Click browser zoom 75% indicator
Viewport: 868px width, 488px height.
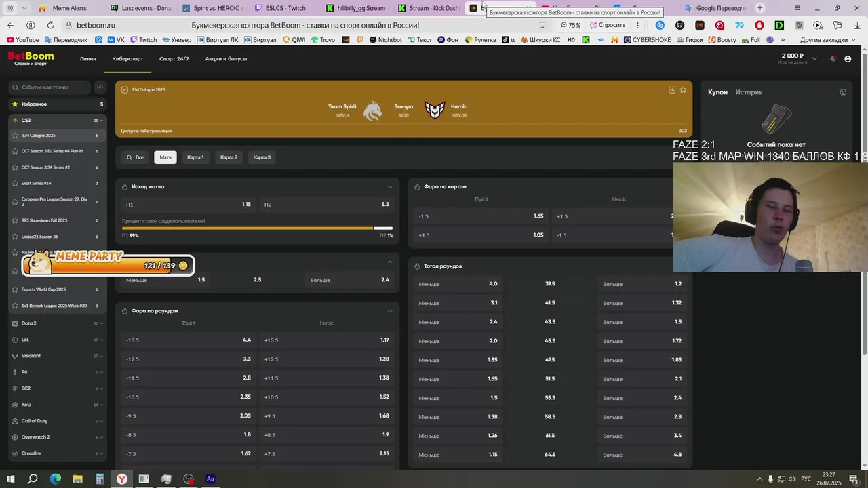(x=570, y=25)
